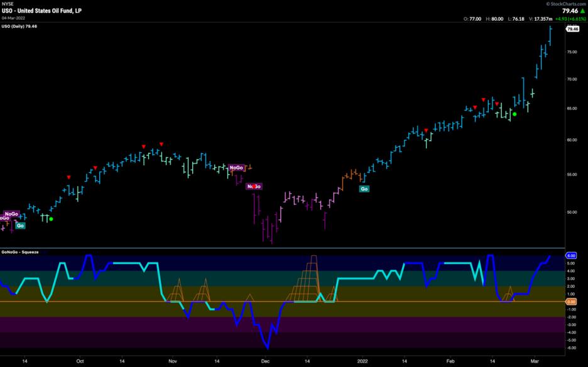The width and height of the screenshot is (588, 367).
Task: Click the orange 0.00 zero-line tag
Action: 572,302
